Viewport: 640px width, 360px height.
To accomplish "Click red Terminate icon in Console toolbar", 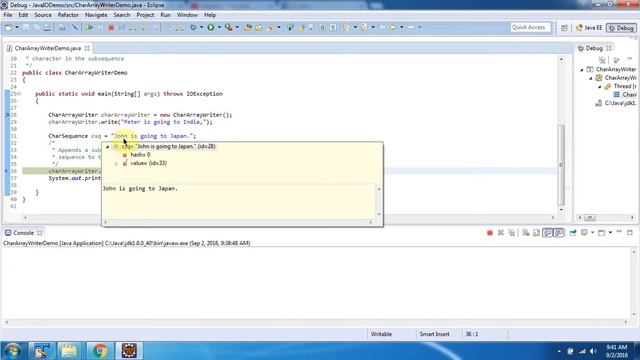I will point(490,233).
